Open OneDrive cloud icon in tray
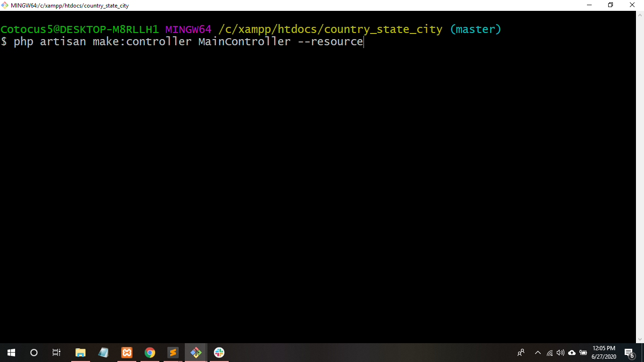The height and width of the screenshot is (362, 644). (x=572, y=353)
